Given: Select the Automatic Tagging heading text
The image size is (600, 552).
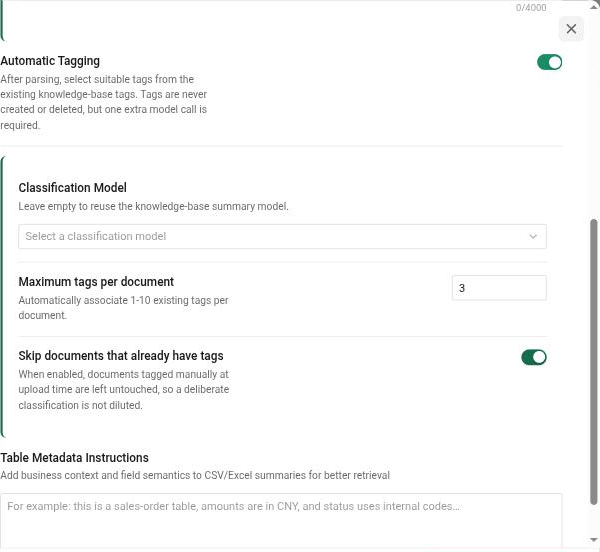Looking at the screenshot, I should tap(50, 61).
